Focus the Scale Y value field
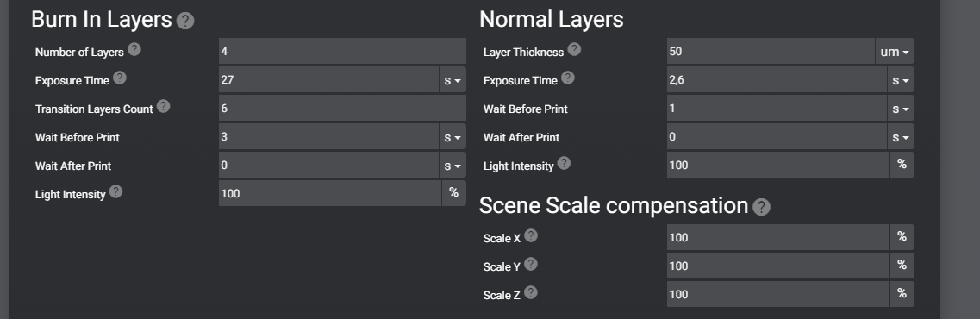Viewport: 980px width, 319px height. pyautogui.click(x=778, y=266)
